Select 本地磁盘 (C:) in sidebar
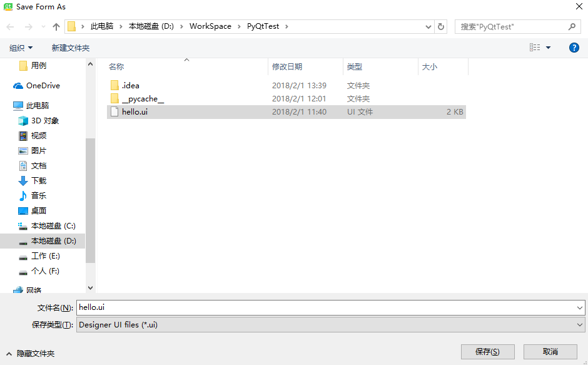 [x=53, y=226]
